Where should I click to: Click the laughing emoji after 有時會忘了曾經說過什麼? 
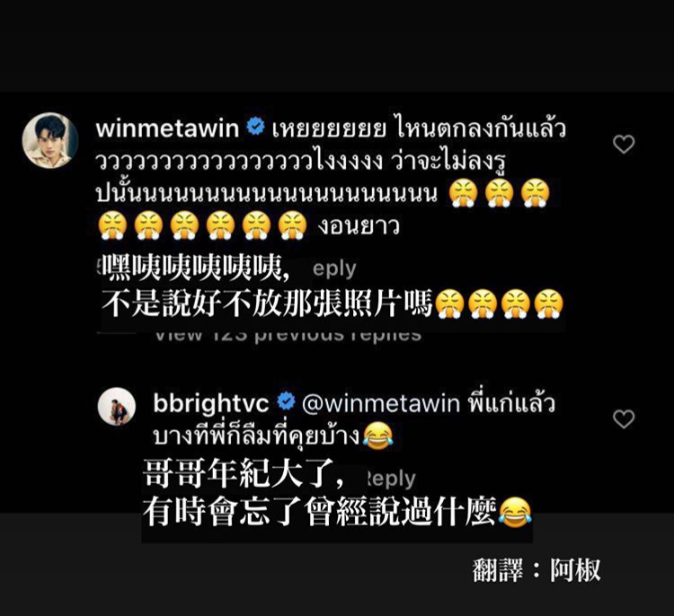[515, 513]
